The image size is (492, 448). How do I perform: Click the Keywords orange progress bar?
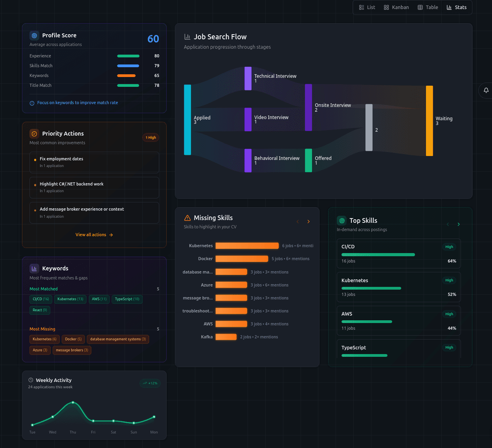126,75
